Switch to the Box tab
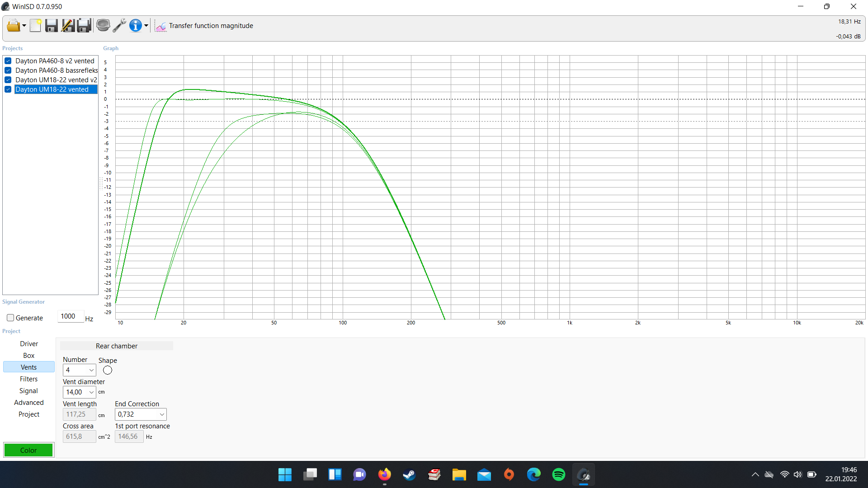This screenshot has height=488, width=868. tap(29, 356)
